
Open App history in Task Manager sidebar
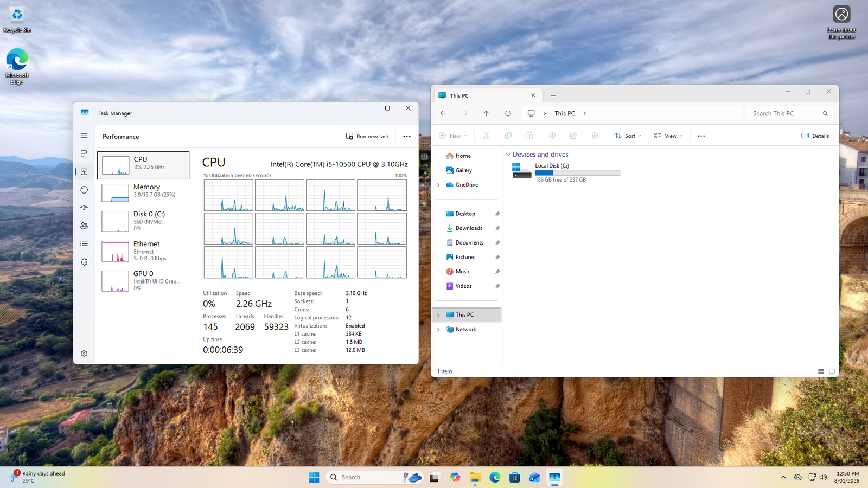84,190
